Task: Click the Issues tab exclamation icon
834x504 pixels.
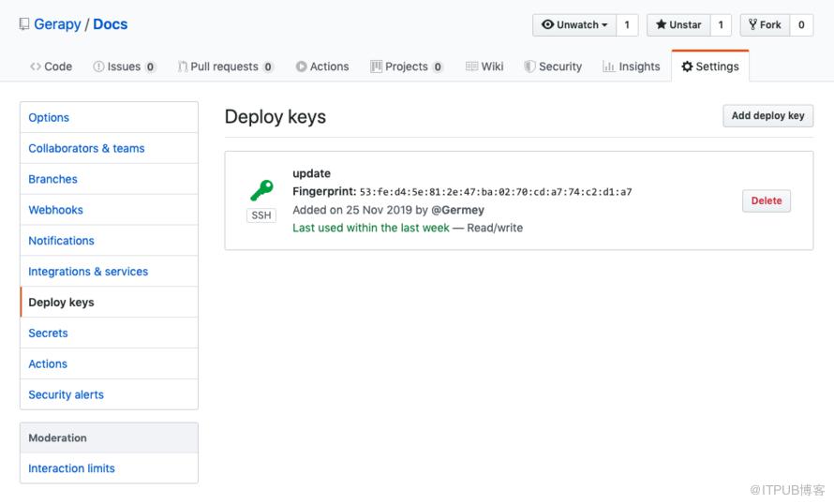Action: pos(98,67)
